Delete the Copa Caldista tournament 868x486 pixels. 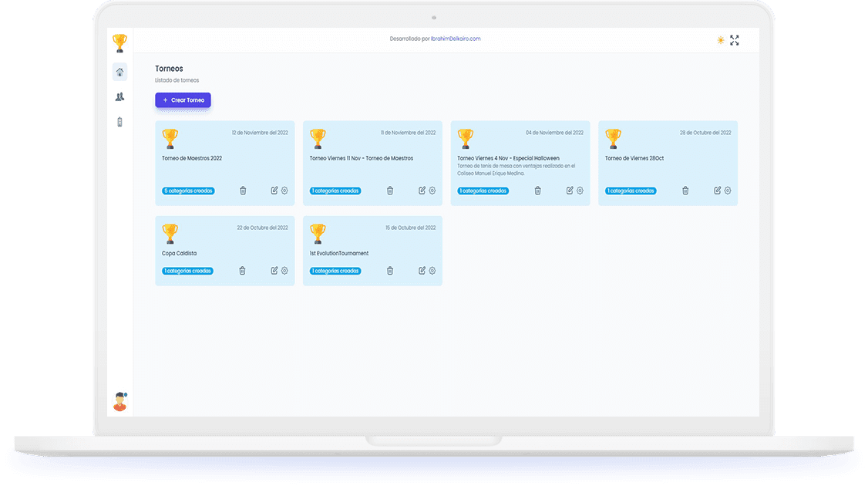[x=242, y=271]
